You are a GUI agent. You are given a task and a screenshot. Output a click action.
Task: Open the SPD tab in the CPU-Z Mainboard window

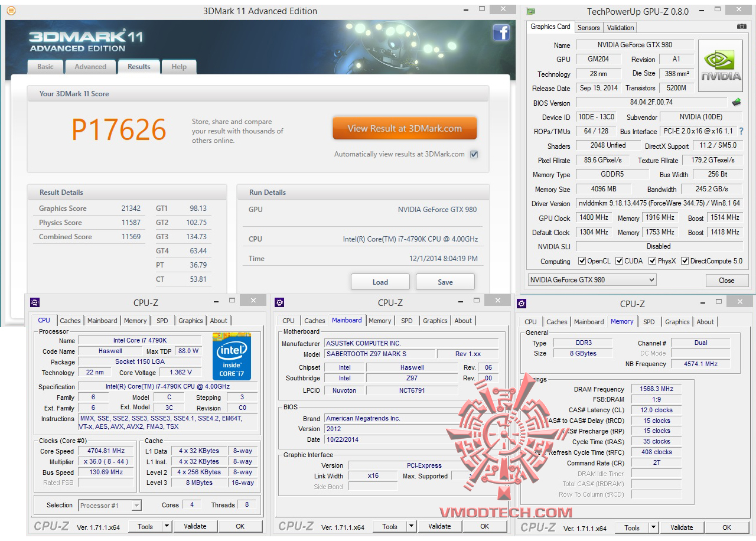pos(407,321)
